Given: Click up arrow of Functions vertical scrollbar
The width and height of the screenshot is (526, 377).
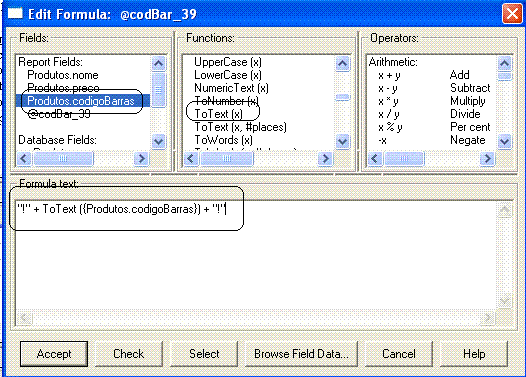Looking at the screenshot, I should pos(342,63).
